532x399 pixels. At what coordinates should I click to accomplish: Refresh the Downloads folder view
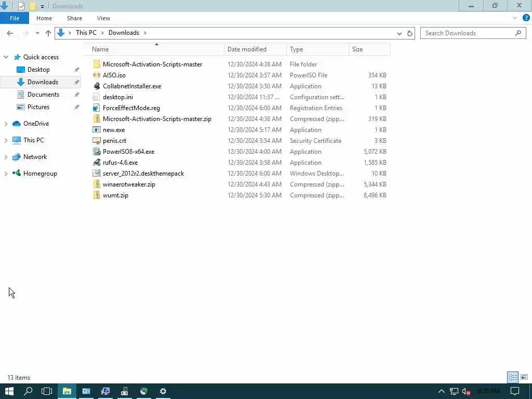(x=409, y=33)
